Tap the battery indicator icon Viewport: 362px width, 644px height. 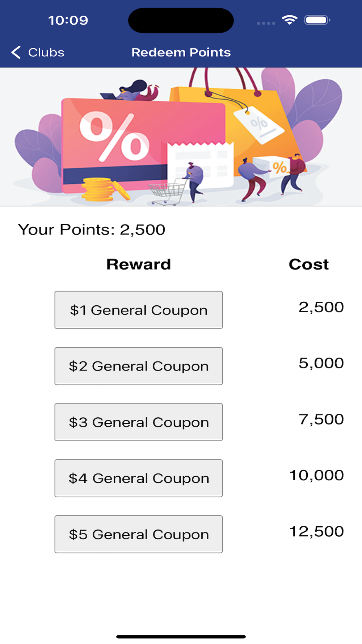pos(317,20)
